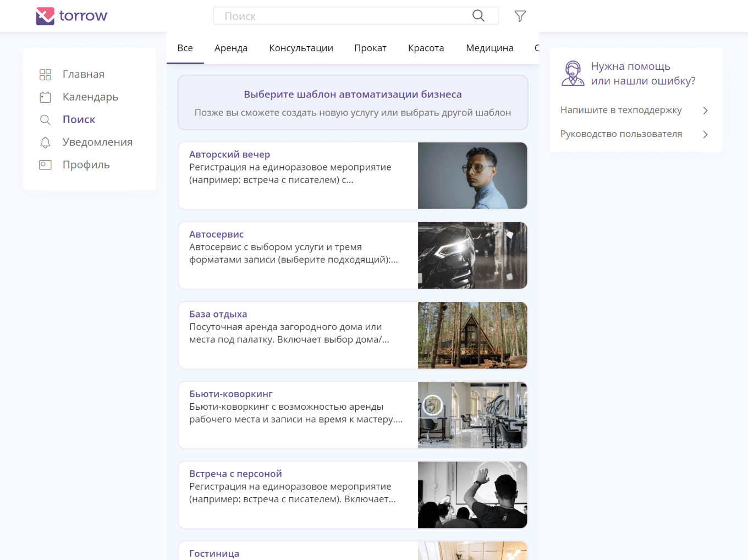The width and height of the screenshot is (748, 560).
Task: Click the Встреча с персоной photo thumbnail
Action: (472, 495)
